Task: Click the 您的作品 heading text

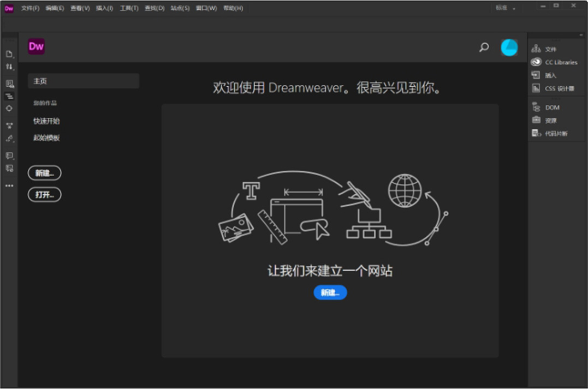Action: [x=45, y=103]
